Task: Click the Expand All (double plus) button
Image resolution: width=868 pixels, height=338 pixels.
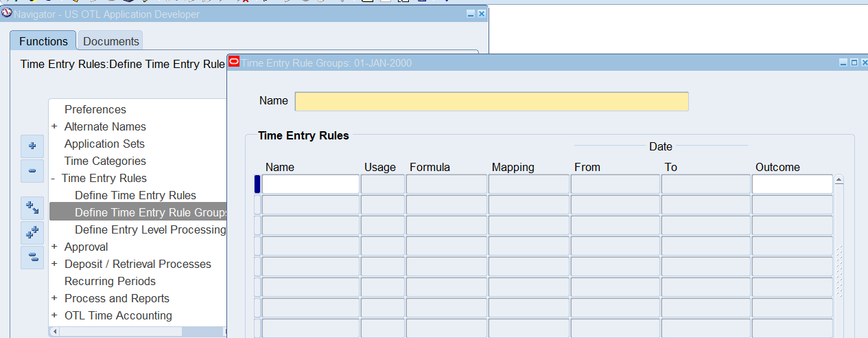Action: pos(32,233)
